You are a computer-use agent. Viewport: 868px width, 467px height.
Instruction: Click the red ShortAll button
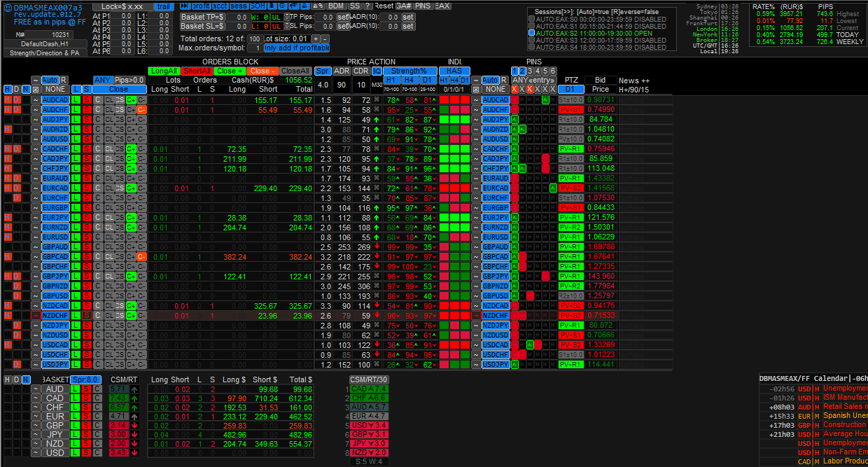coord(197,71)
